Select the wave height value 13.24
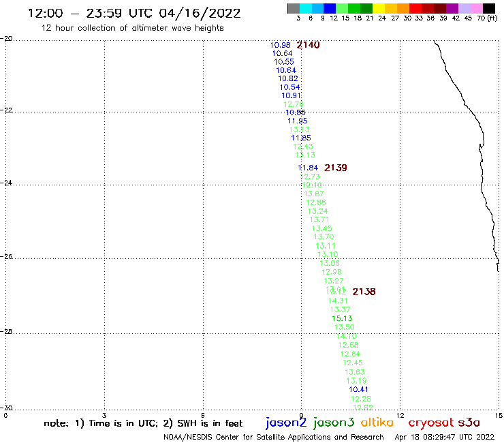Viewport: 504px width, 443px height. [x=318, y=211]
